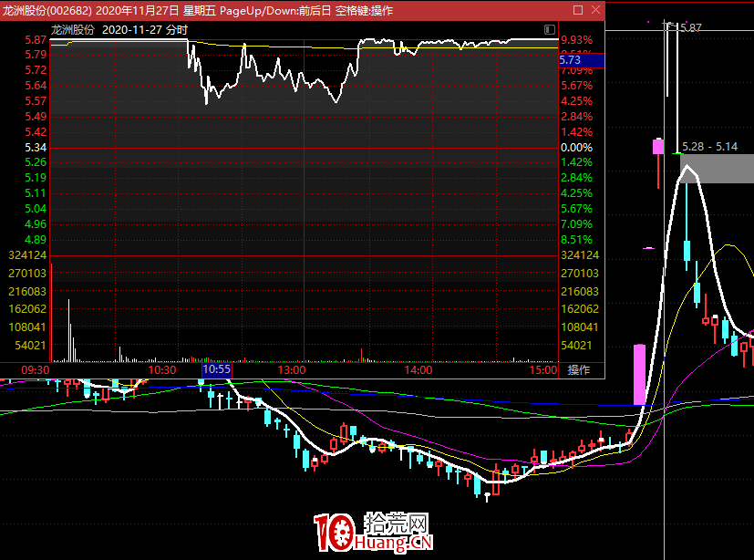Click the 5.73 price cursor label
754x560 pixels.
point(581,60)
